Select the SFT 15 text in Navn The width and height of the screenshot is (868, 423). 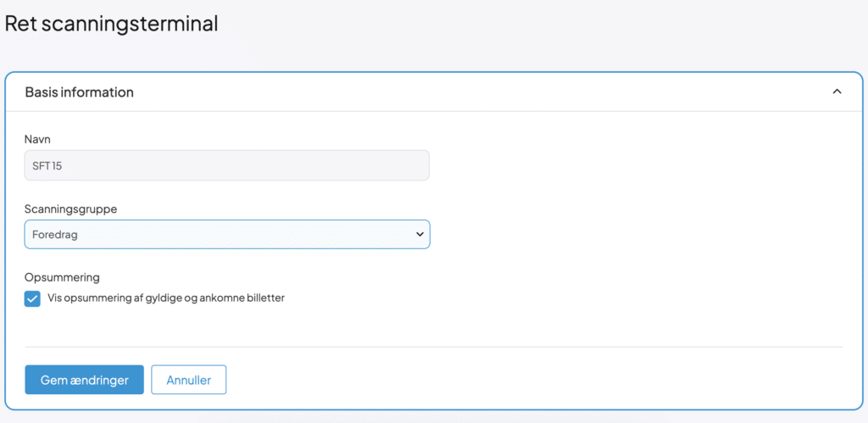47,166
